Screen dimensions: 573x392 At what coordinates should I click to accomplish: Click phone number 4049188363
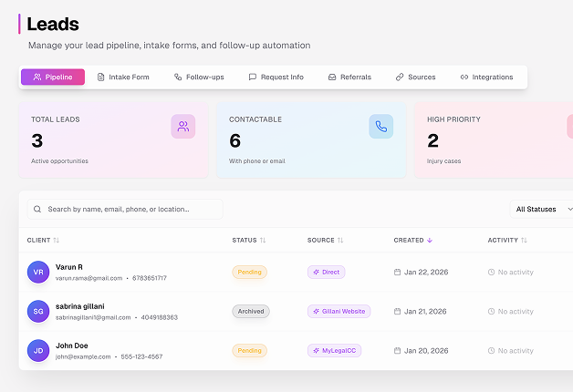point(160,317)
